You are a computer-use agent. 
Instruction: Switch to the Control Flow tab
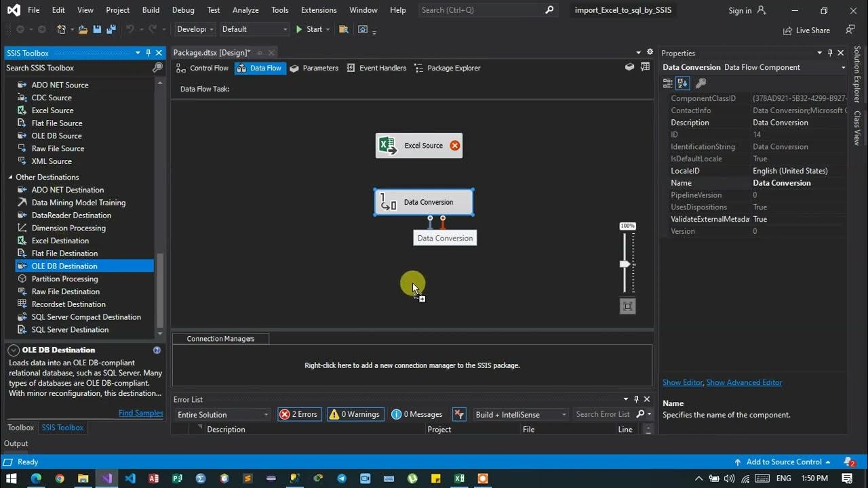[203, 68]
